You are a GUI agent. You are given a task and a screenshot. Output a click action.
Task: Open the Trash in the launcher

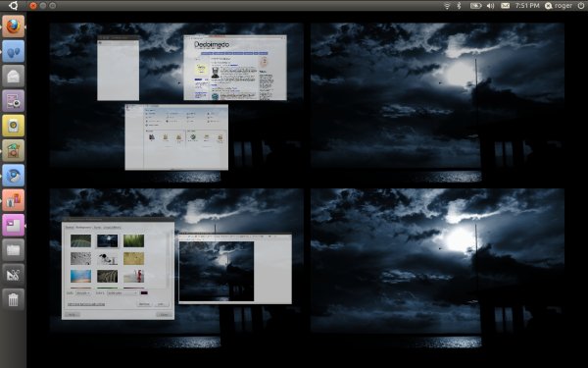(13, 299)
